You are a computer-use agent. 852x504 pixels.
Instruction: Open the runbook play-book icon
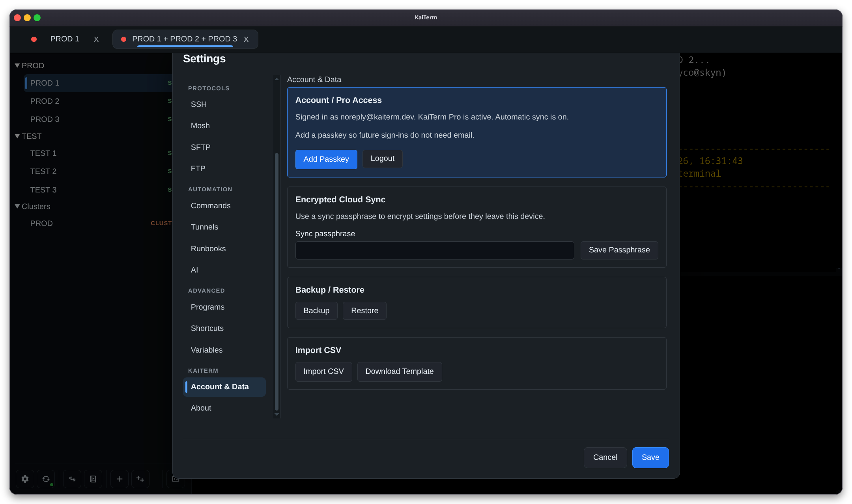tap(93, 479)
